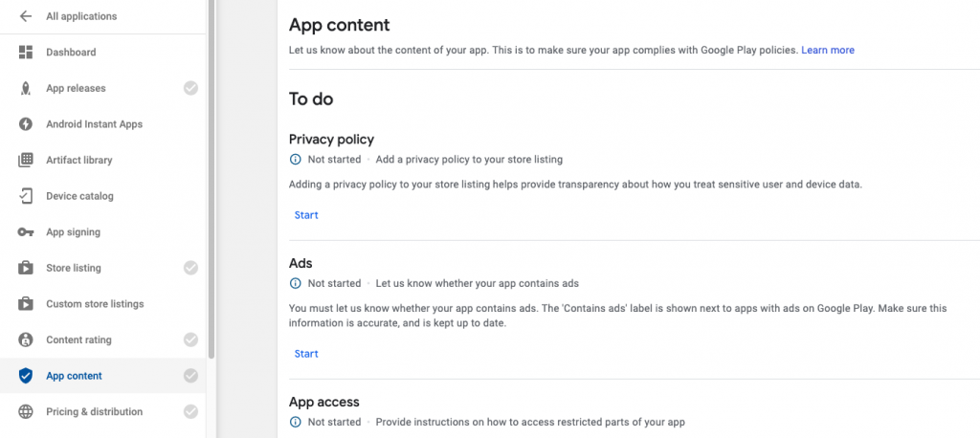The image size is (980, 438).
Task: Click the back arrow beside All applications
Action: pos(26,16)
